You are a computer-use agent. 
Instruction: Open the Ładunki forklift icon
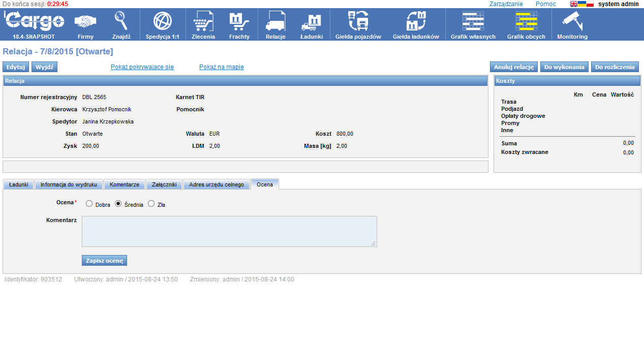pos(311,22)
